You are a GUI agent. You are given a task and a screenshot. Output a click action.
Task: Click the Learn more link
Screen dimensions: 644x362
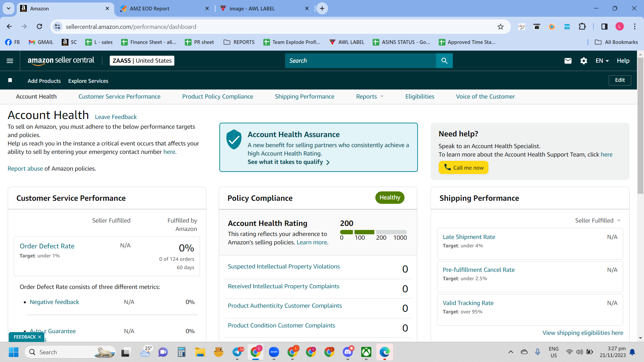point(312,242)
